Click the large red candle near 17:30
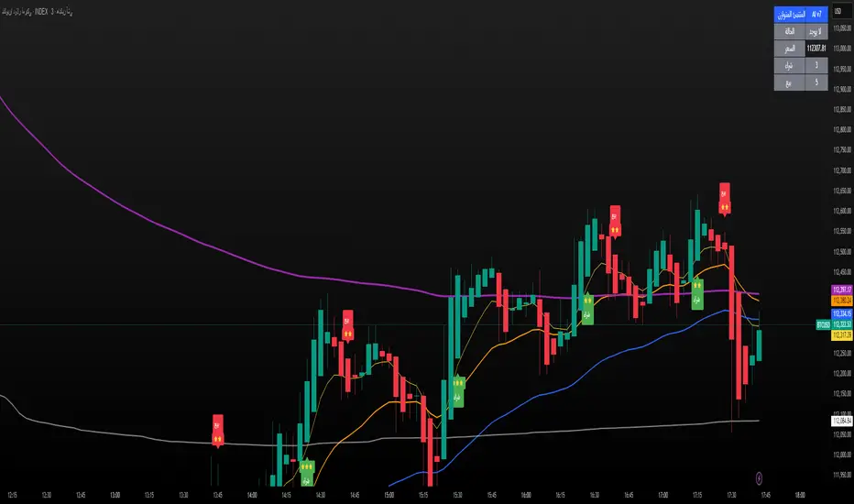854x504 pixels. tap(732, 291)
